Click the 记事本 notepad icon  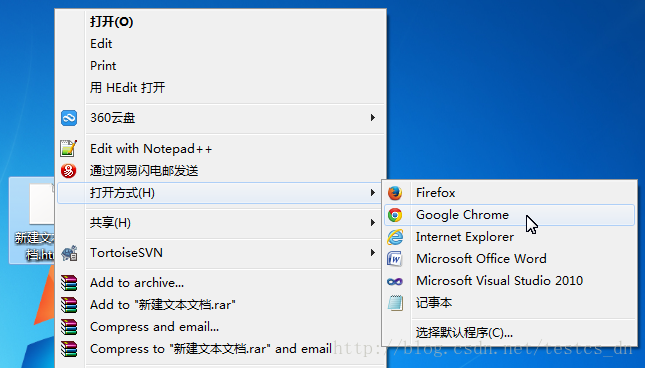[x=395, y=303]
